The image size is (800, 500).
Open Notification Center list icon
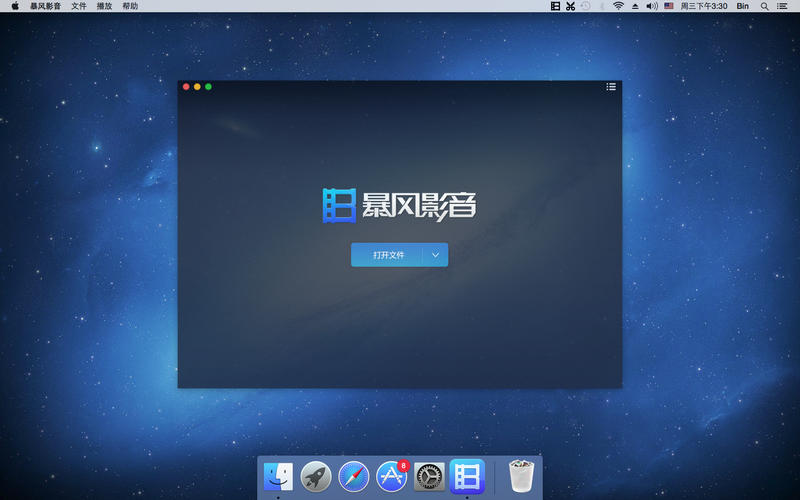point(784,6)
